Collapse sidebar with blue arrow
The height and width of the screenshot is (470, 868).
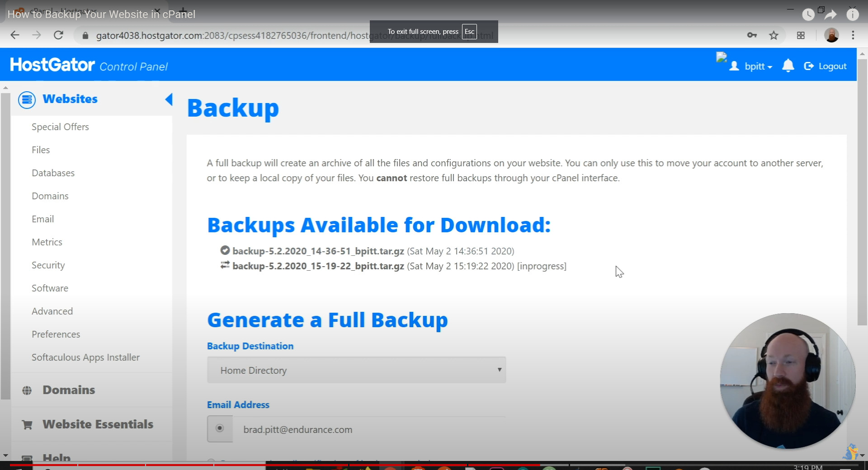[169, 99]
